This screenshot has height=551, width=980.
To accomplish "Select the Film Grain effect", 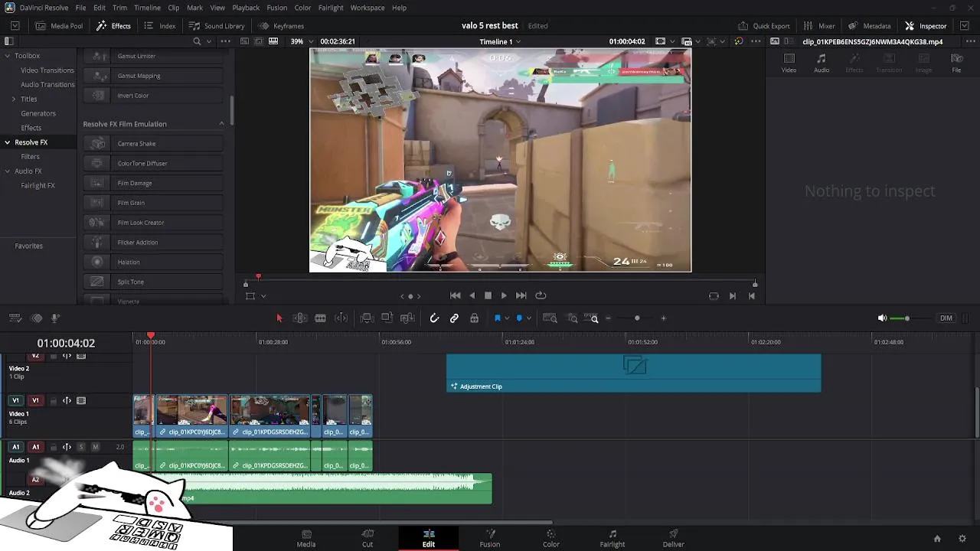I will (153, 203).
